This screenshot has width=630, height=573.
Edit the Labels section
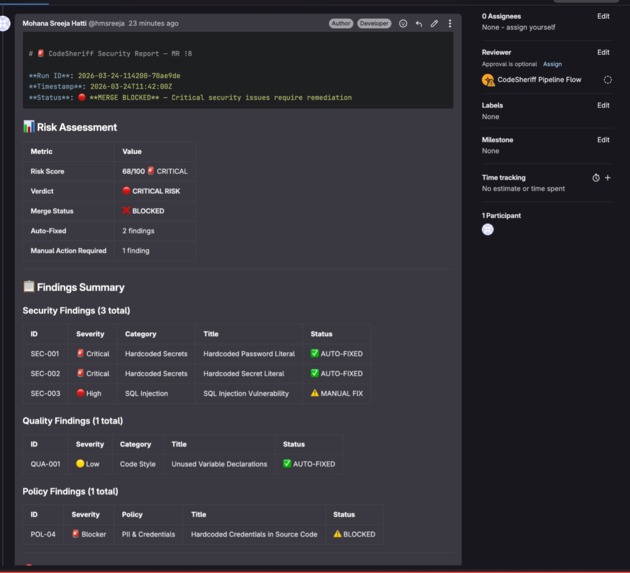click(x=603, y=105)
